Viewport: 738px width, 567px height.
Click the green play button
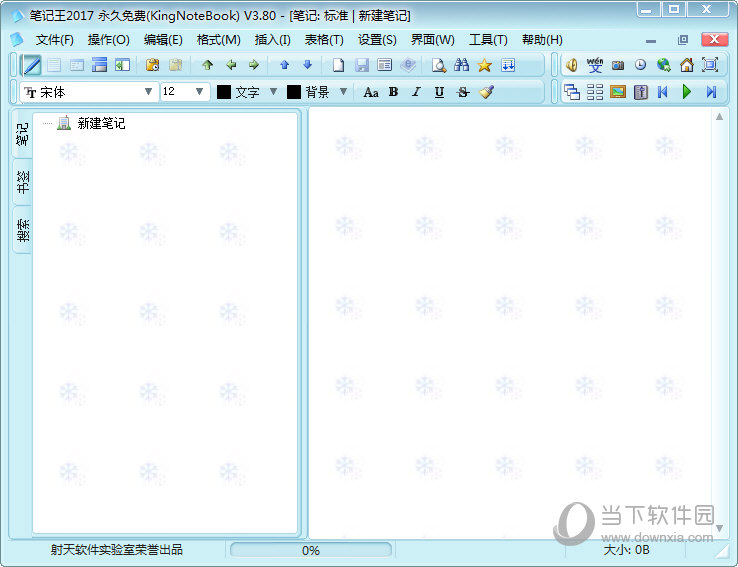[x=687, y=92]
